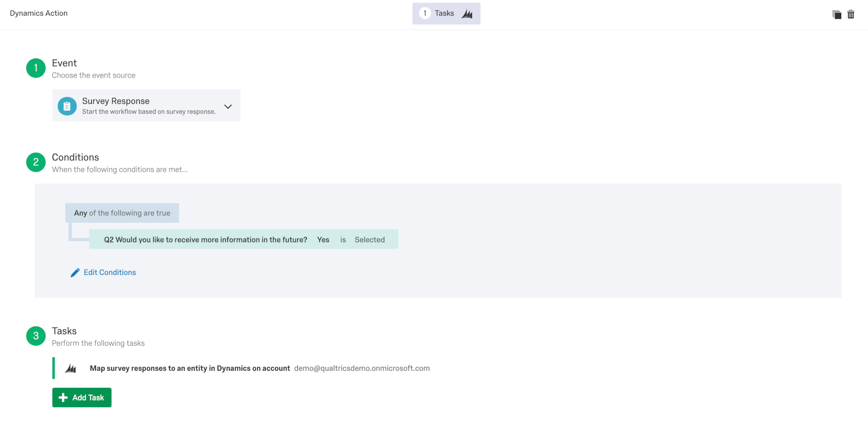This screenshot has height=434, width=868.
Task: Click the Survey Response clipboard icon
Action: point(67,106)
